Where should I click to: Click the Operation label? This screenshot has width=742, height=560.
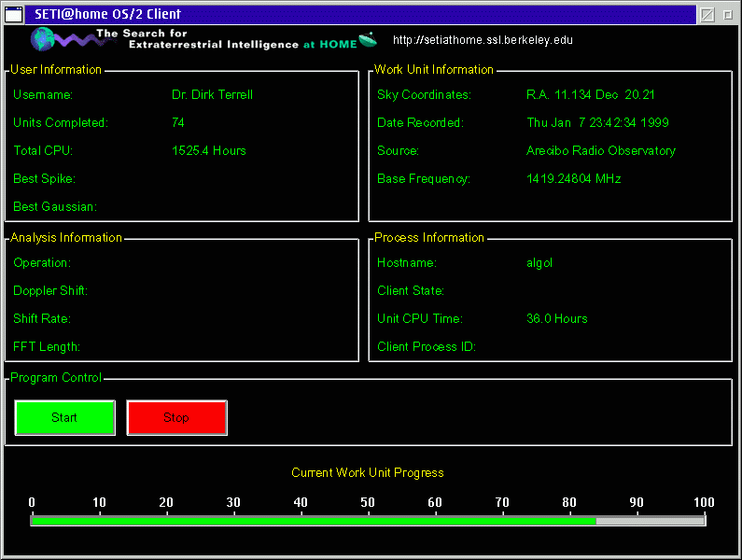42,262
